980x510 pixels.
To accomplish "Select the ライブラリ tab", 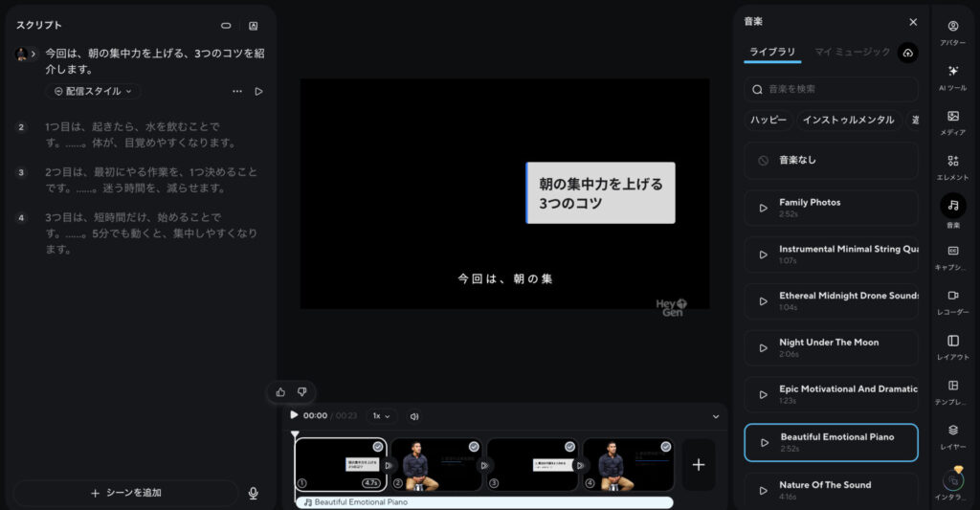I will point(772,52).
